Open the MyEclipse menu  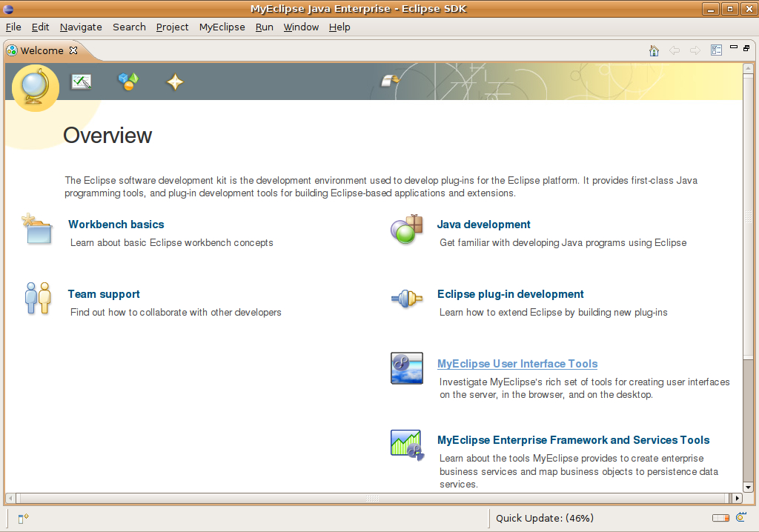tap(222, 27)
